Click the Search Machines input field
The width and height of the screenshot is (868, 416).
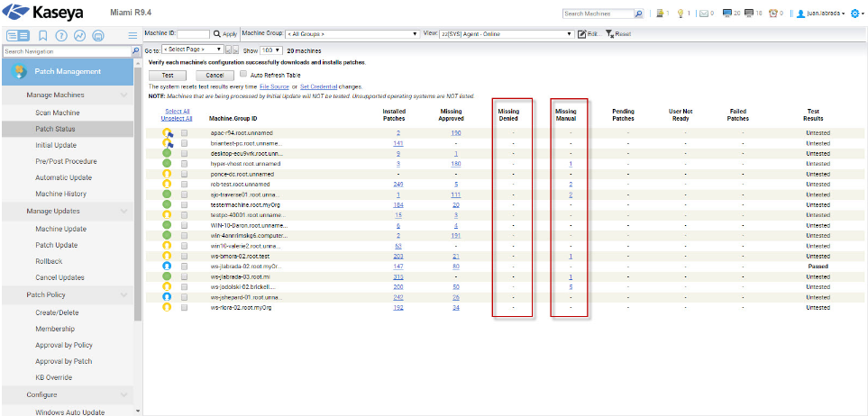(598, 14)
